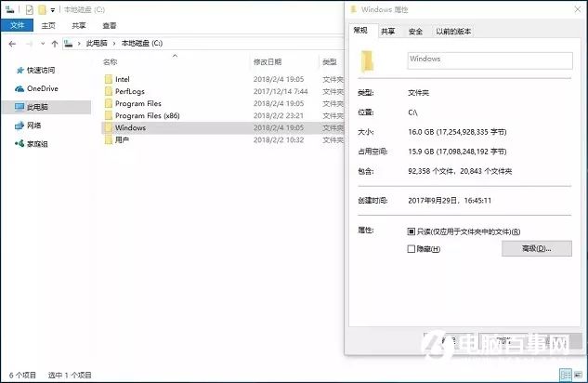Click the new folder quick access icon
This screenshot has height=383, width=588.
click(43, 9)
